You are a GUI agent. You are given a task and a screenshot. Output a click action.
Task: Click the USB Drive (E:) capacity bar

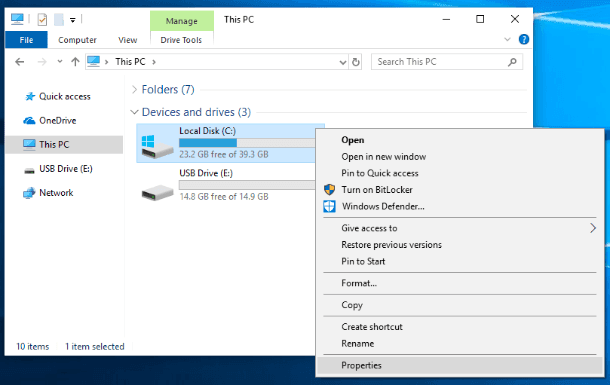(247, 185)
